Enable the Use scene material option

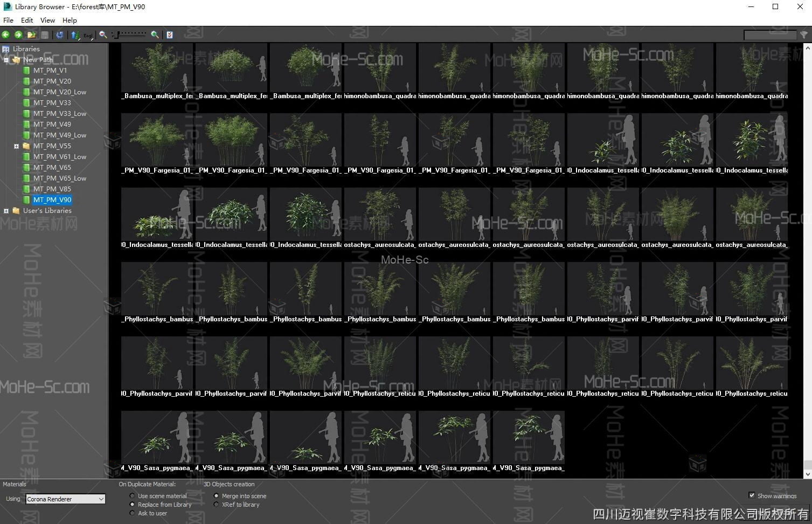coord(132,495)
